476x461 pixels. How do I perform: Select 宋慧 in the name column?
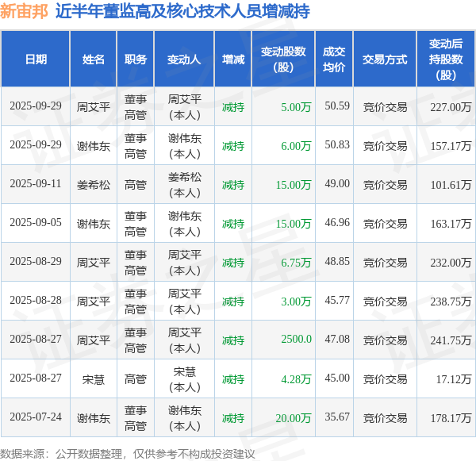coord(93,379)
